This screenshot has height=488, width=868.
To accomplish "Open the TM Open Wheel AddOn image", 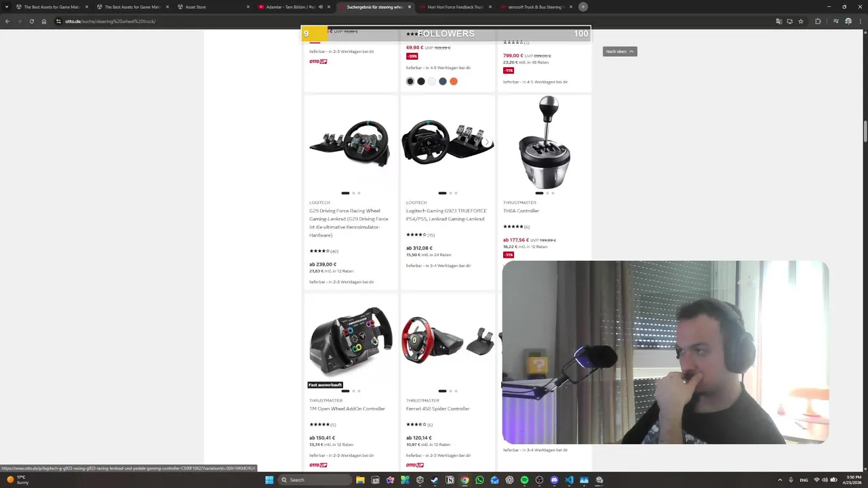I will pyautogui.click(x=351, y=342).
